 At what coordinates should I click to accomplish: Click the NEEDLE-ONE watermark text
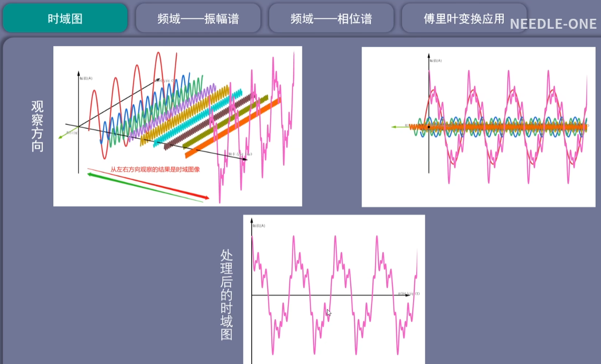point(553,24)
